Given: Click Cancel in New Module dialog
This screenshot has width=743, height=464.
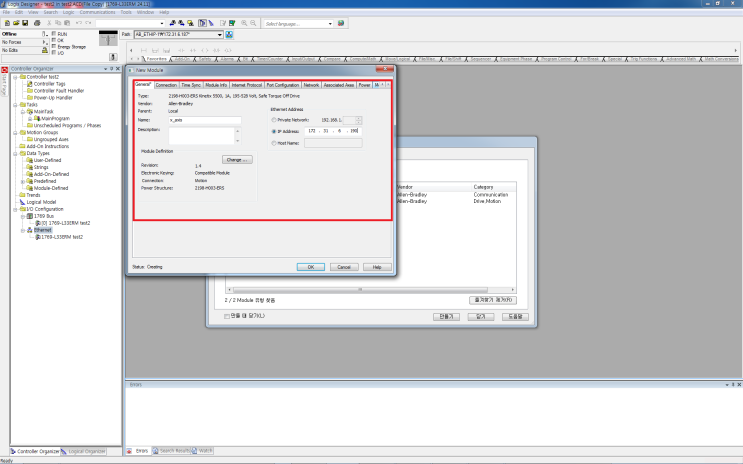Looking at the screenshot, I should click(x=344, y=267).
